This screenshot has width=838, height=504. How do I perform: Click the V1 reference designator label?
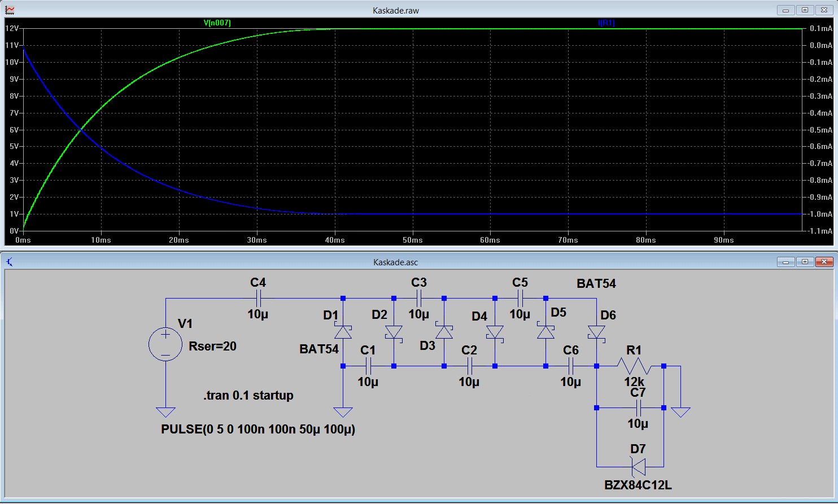click(x=185, y=324)
